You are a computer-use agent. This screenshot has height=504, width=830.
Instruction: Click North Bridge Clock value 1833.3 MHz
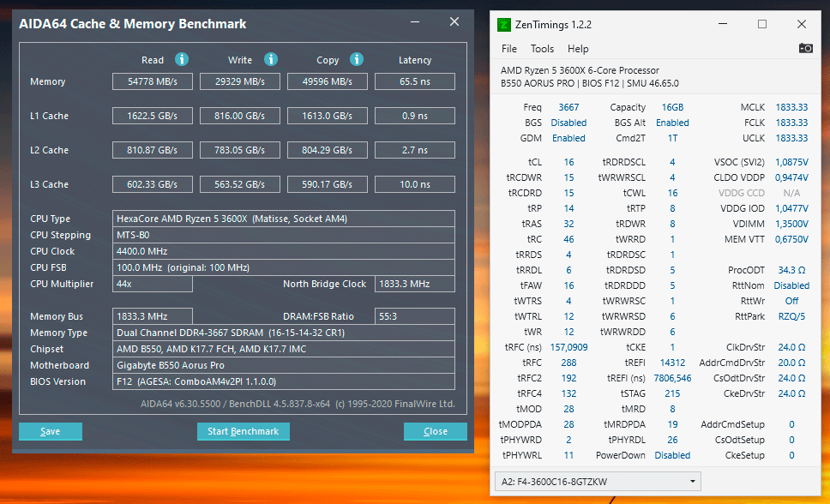tap(415, 284)
